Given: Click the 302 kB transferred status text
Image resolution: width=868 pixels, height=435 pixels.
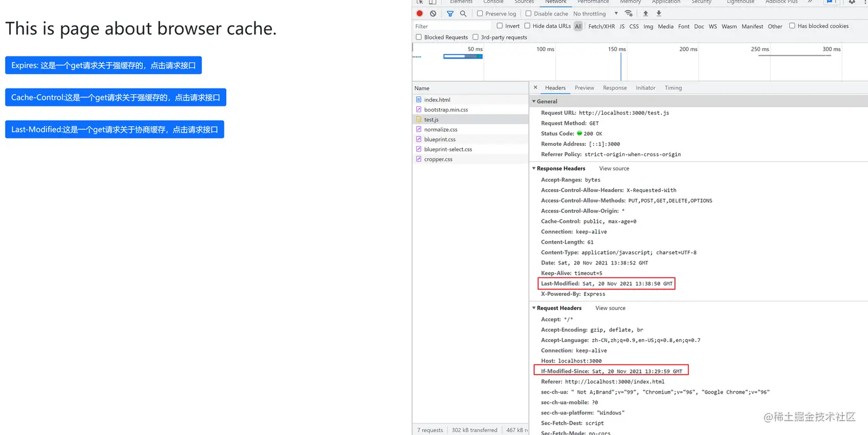Looking at the screenshot, I should click(x=475, y=430).
